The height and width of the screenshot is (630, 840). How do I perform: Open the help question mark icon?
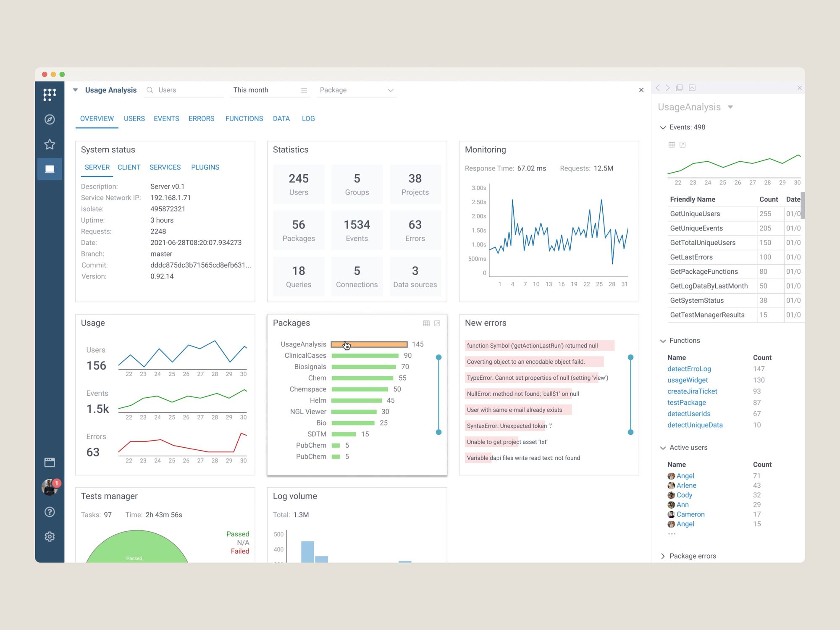coord(50,512)
